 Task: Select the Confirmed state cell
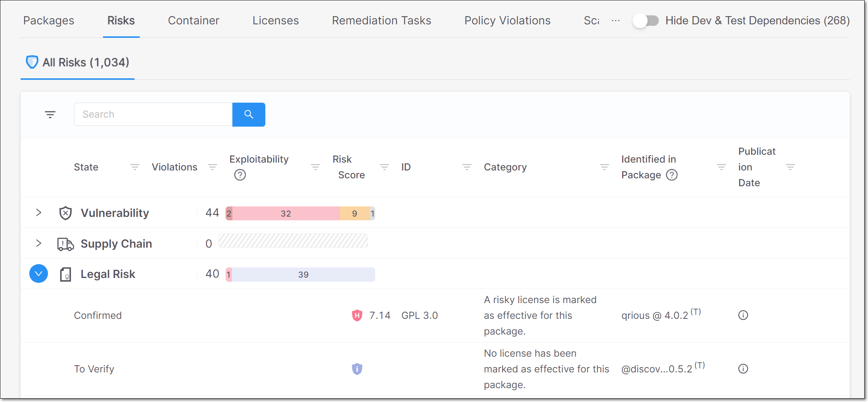click(98, 315)
